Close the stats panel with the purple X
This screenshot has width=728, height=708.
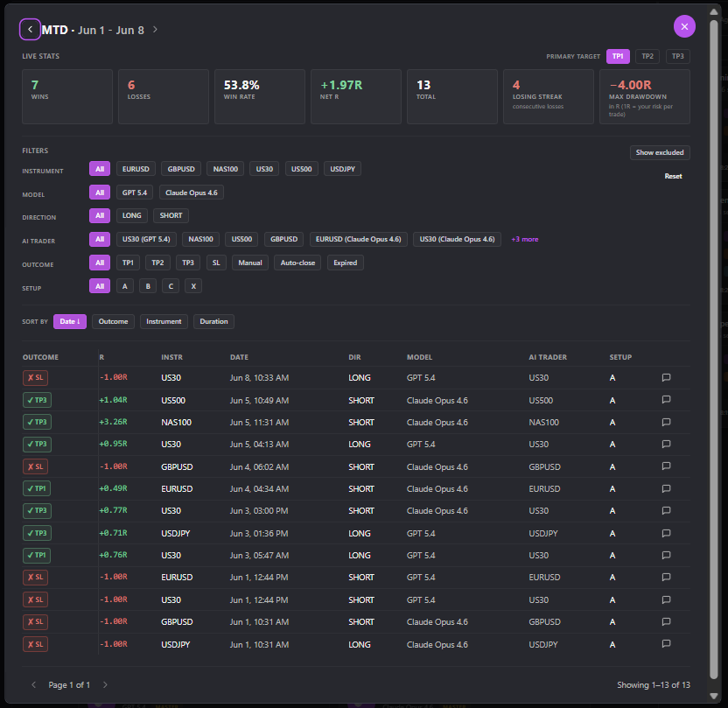pos(684,26)
